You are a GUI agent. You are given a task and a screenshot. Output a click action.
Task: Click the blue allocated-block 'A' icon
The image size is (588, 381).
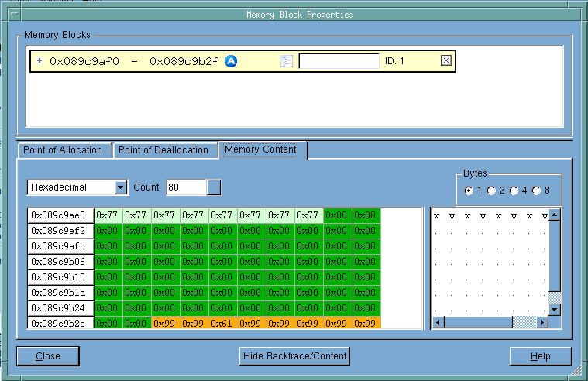[231, 61]
